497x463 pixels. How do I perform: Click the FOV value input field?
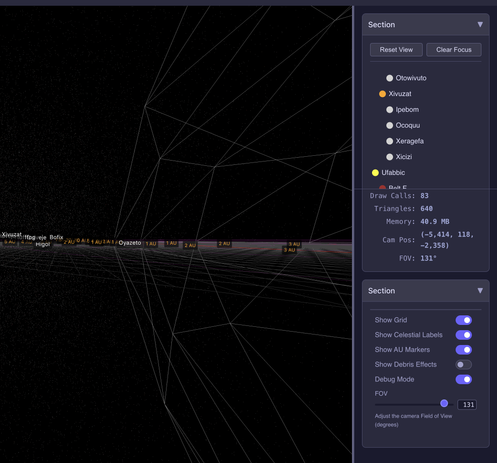[x=467, y=405]
